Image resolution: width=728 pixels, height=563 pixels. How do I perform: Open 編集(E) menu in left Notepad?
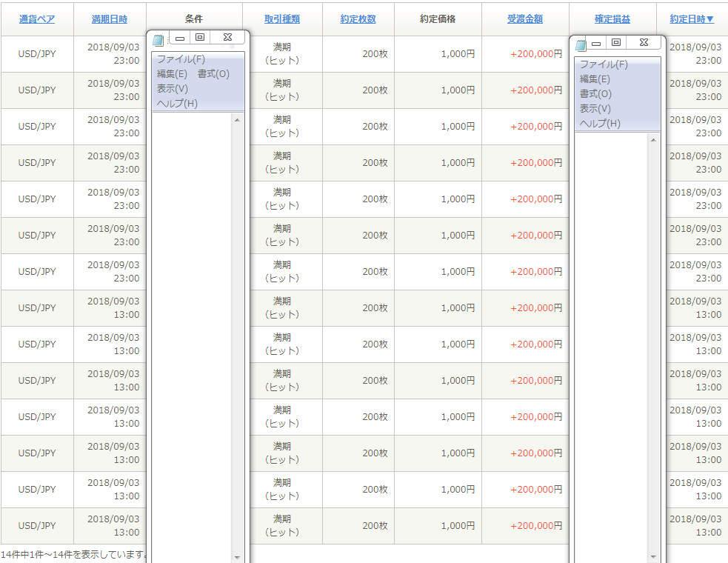point(172,74)
